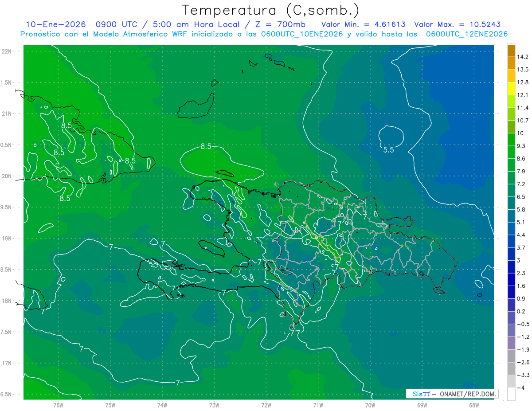Image resolution: width=532 pixels, height=411 pixels.
Task: Click the '21N' latitude label
Action: point(7,114)
